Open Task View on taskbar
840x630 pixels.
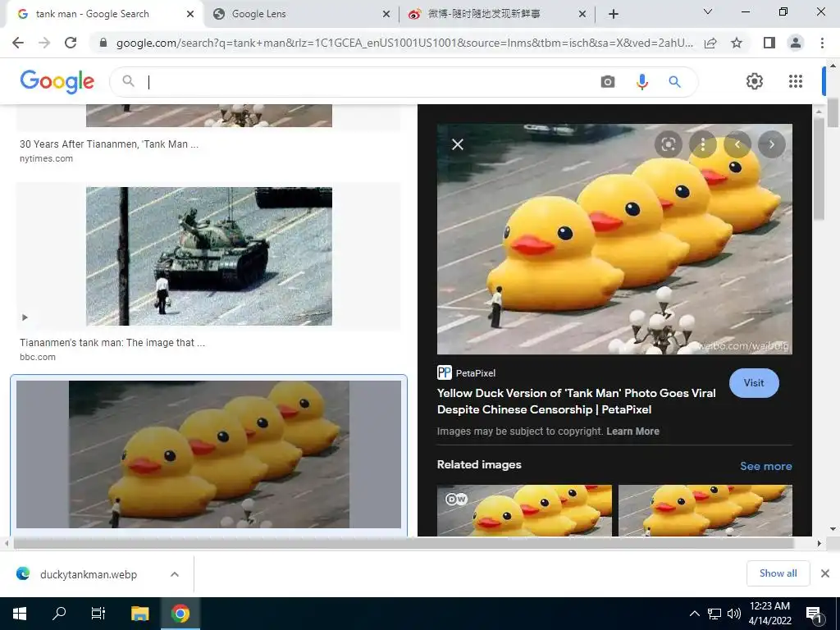click(x=98, y=614)
